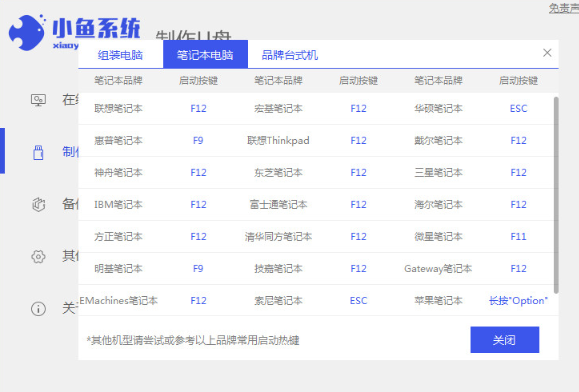The image size is (579, 392).
Task: Select the USB drive icon in sidebar
Action: point(38,152)
